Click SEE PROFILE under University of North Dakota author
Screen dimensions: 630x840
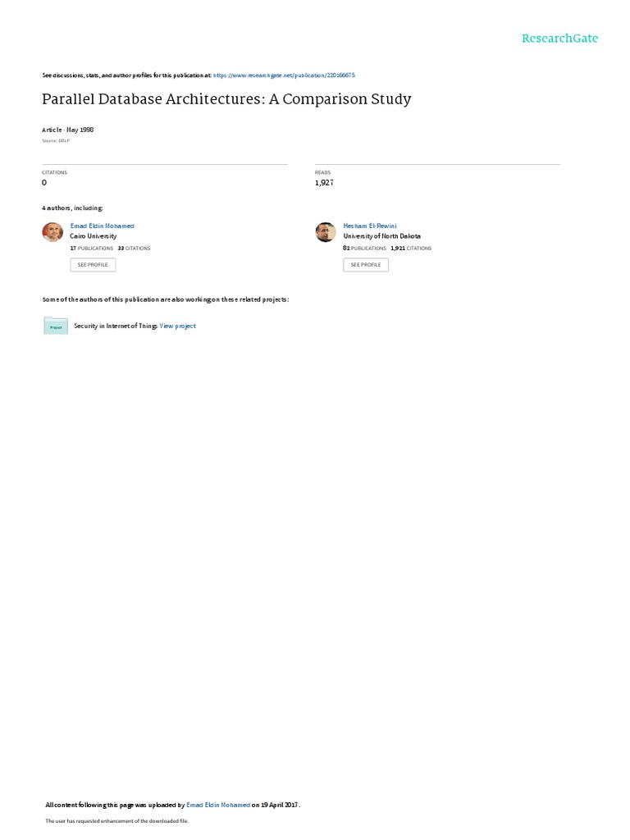(x=366, y=265)
